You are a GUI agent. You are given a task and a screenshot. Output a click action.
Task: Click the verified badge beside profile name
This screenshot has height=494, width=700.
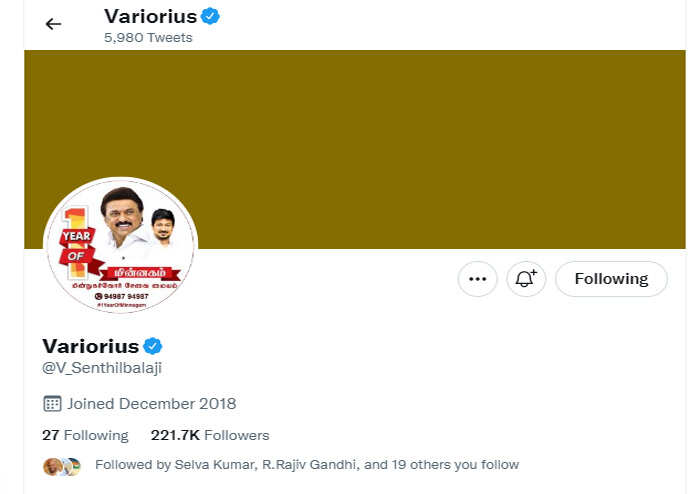tap(153, 346)
